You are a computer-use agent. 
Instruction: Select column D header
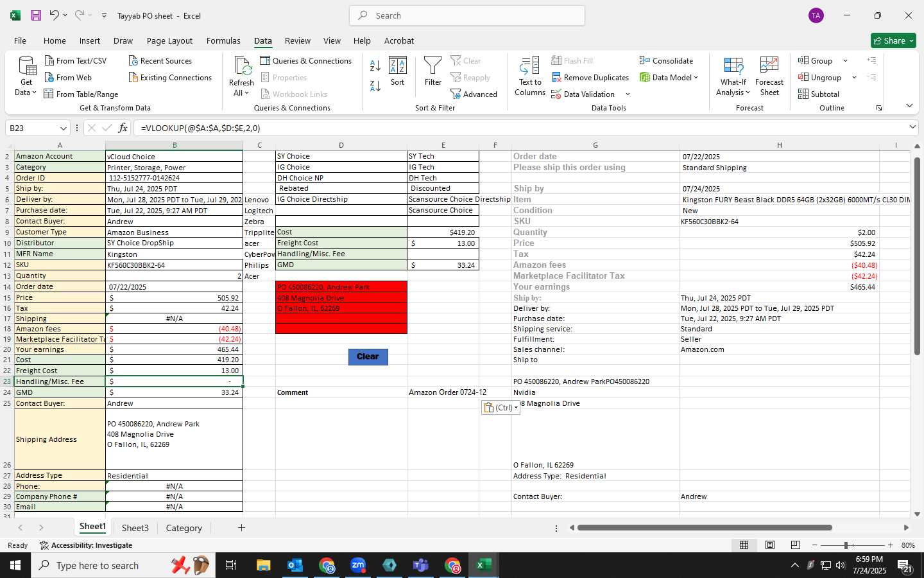pyautogui.click(x=341, y=145)
